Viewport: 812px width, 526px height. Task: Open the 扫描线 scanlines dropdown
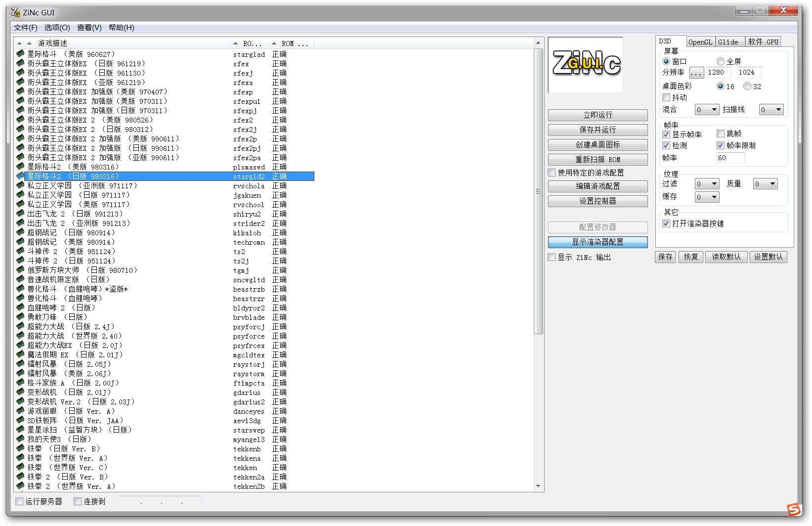(x=771, y=110)
